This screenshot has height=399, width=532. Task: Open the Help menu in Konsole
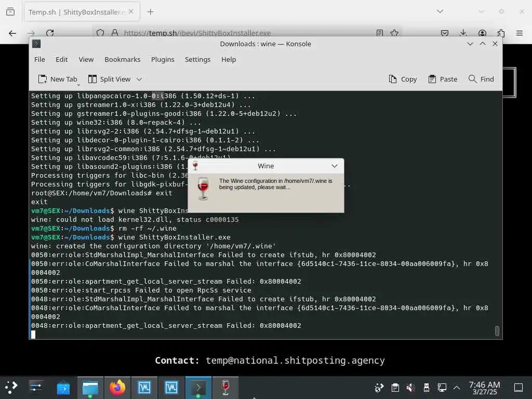pyautogui.click(x=229, y=59)
